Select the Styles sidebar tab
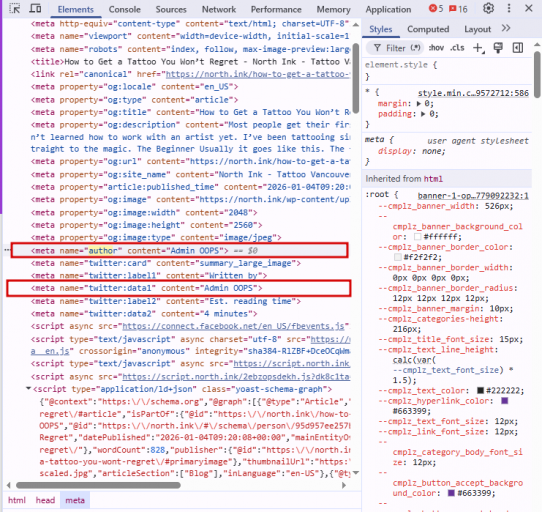The width and height of the screenshot is (542, 512). click(x=381, y=29)
